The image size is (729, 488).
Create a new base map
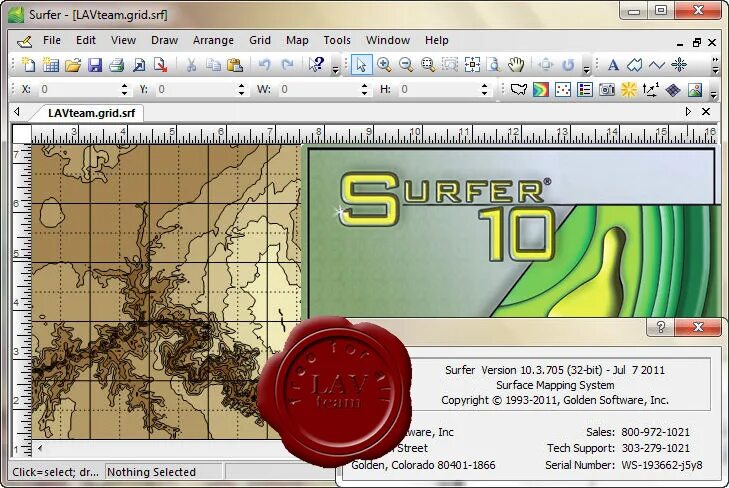[518, 89]
